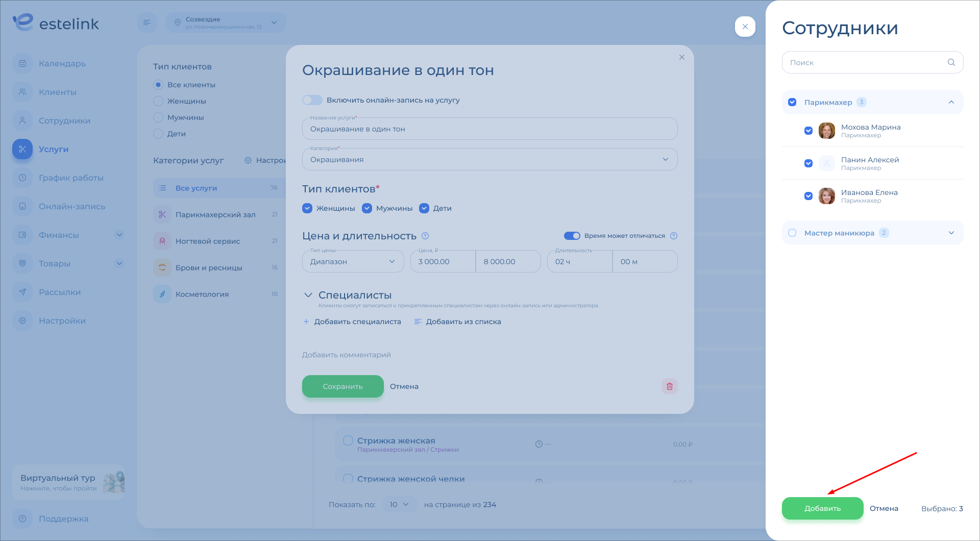Click Мохова Марина's avatar photo
980x541 pixels.
click(x=826, y=131)
